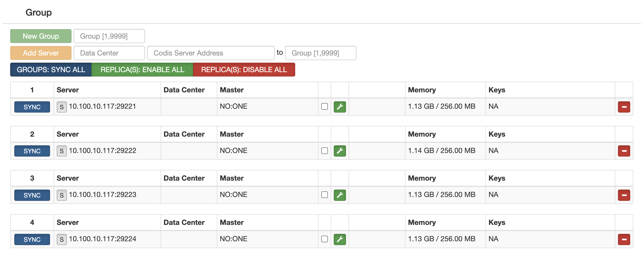Click the S badge next to 10.100.10.117:29222
Screen dimensions: 644x263
click(x=62, y=151)
